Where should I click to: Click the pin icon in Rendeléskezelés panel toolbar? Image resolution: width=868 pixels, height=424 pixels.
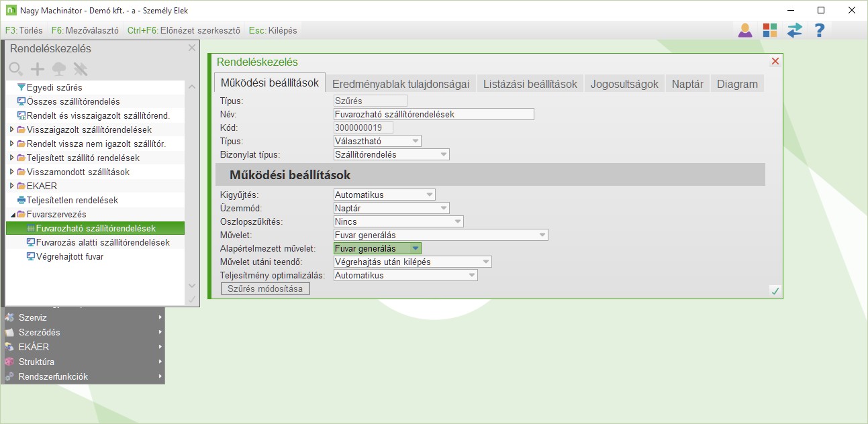coord(81,68)
